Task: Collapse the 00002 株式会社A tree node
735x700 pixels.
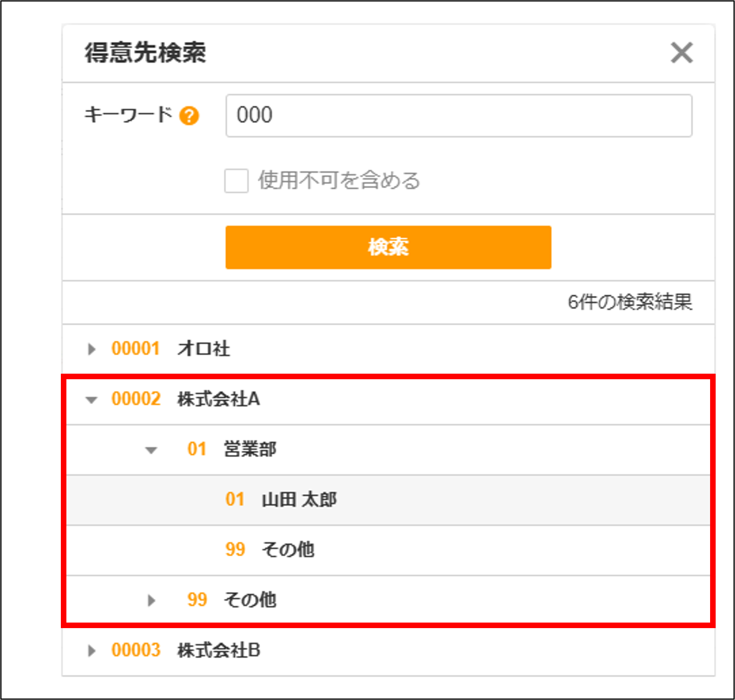Action: point(92,400)
